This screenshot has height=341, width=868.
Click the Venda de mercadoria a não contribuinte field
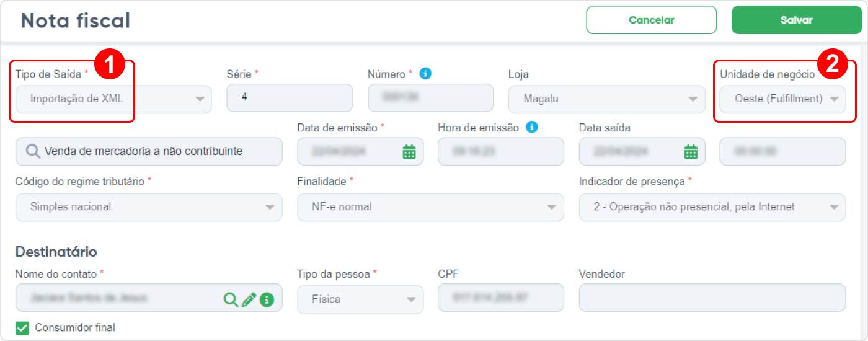tap(149, 151)
